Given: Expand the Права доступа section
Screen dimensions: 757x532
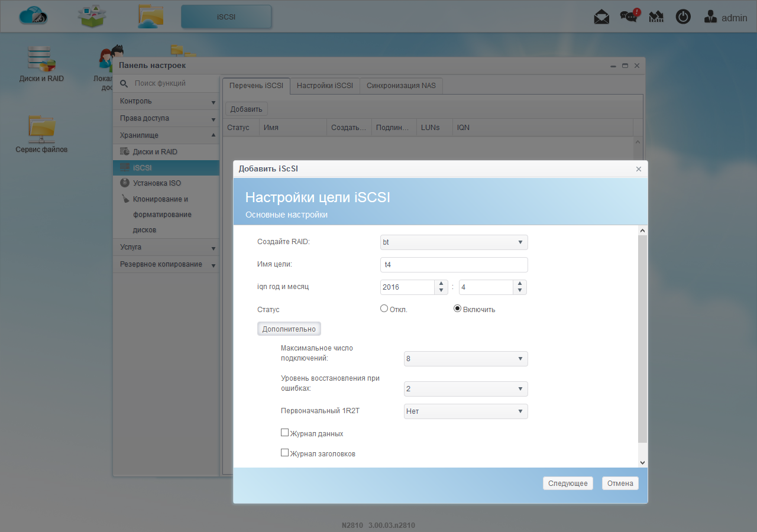Looking at the screenshot, I should pyautogui.click(x=166, y=118).
